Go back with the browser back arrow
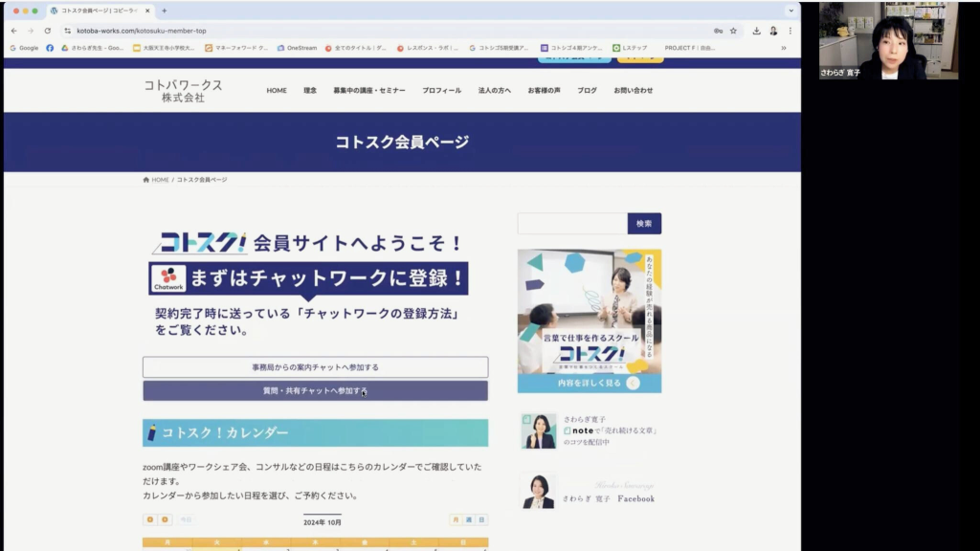980x551 pixels. pos(13,31)
